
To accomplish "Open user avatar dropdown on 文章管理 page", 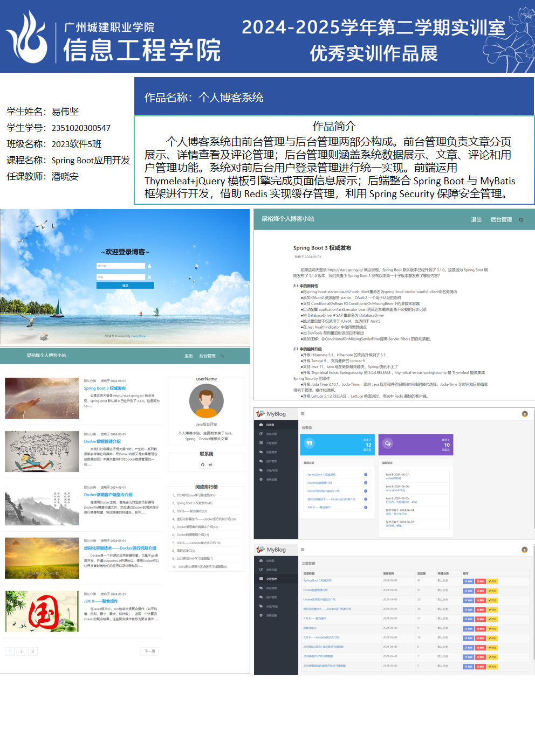I will tap(524, 550).
